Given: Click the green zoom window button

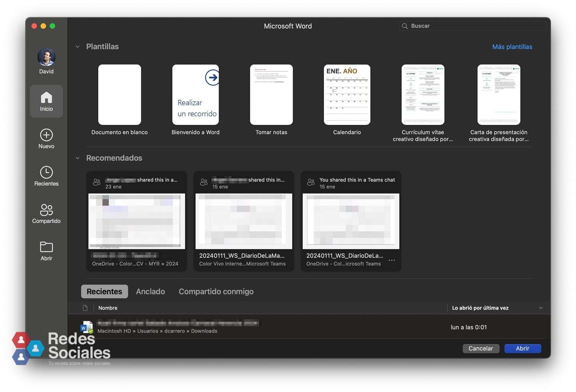Looking at the screenshot, I should (x=53, y=26).
